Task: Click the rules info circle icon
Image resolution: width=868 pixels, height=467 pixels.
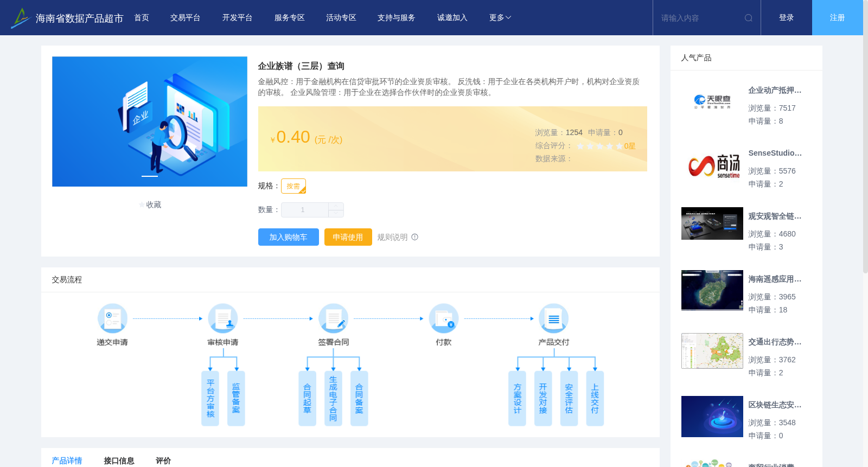Action: pos(415,237)
